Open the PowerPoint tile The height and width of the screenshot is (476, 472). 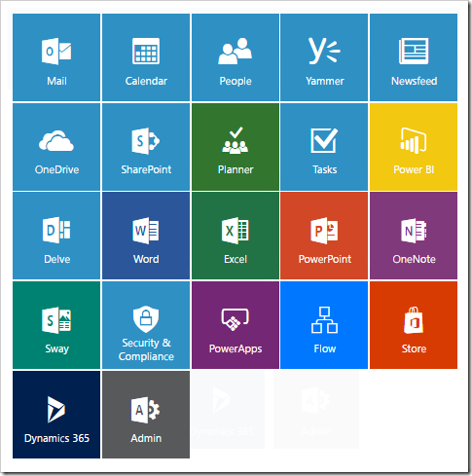click(x=324, y=236)
